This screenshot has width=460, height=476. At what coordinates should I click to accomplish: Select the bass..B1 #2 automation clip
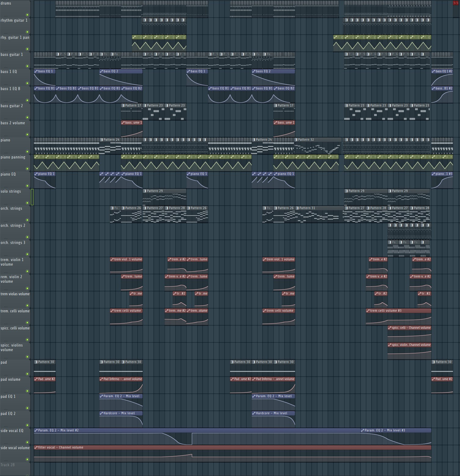(x=442, y=94)
